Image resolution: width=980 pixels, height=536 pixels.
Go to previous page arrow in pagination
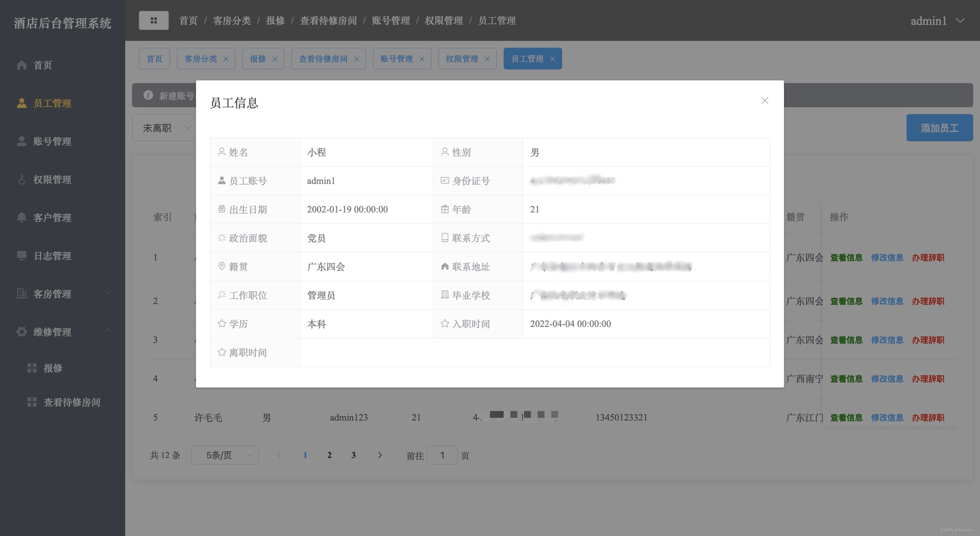[279, 455]
